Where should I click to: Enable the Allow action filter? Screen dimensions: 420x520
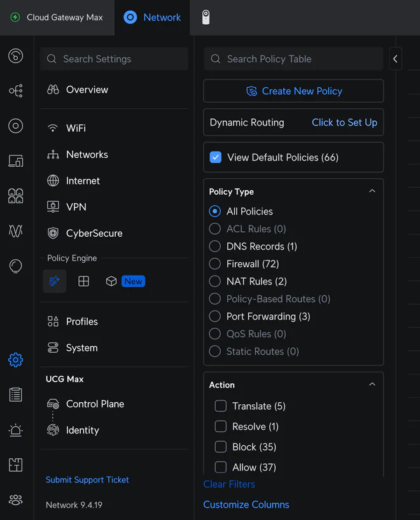[x=220, y=467]
